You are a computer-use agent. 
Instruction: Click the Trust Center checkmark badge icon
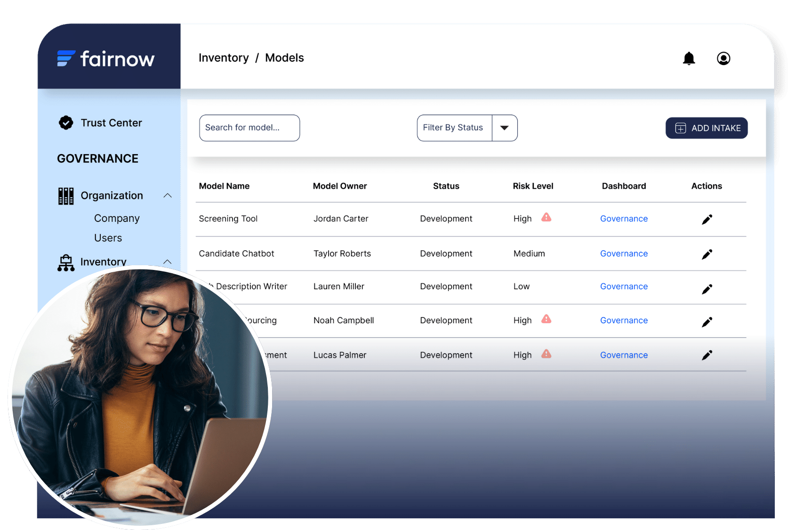(66, 123)
